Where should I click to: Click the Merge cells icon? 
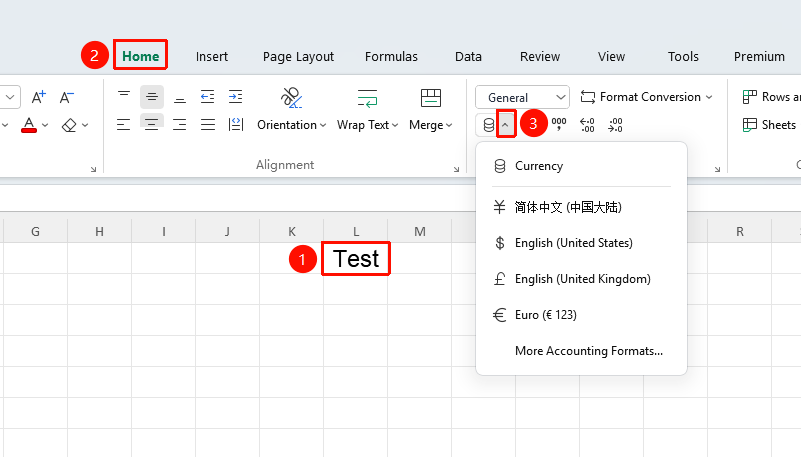point(431,98)
